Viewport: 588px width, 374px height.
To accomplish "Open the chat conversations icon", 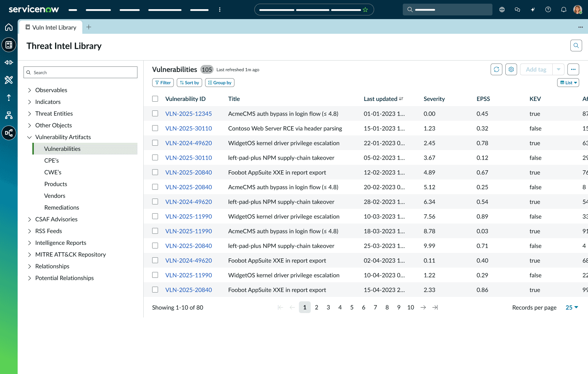I will click(517, 10).
